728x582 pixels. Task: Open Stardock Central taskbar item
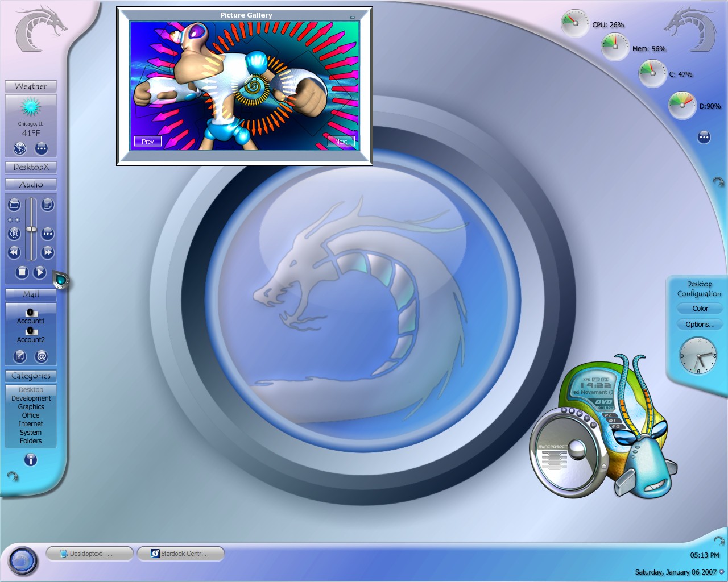[x=181, y=554]
